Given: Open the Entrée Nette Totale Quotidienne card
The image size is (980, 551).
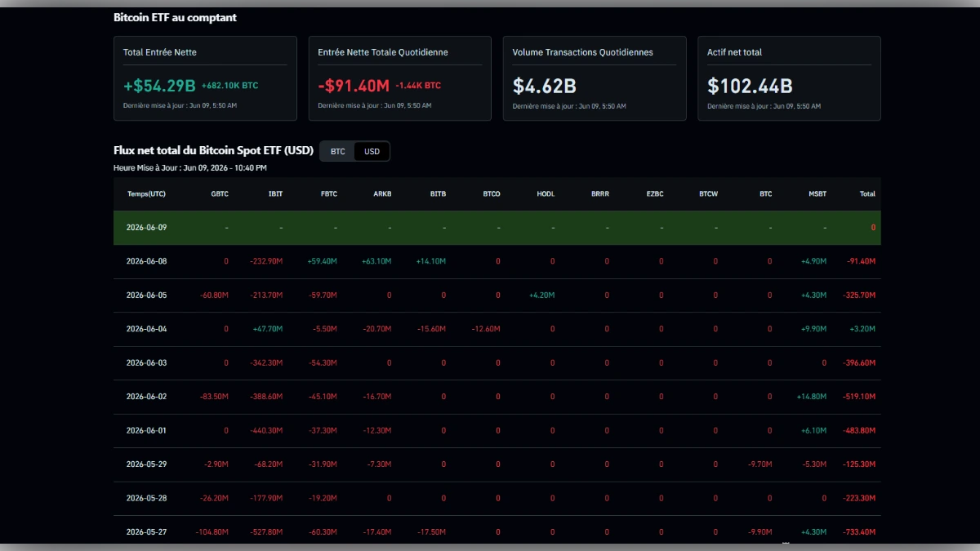Looking at the screenshot, I should click(399, 78).
